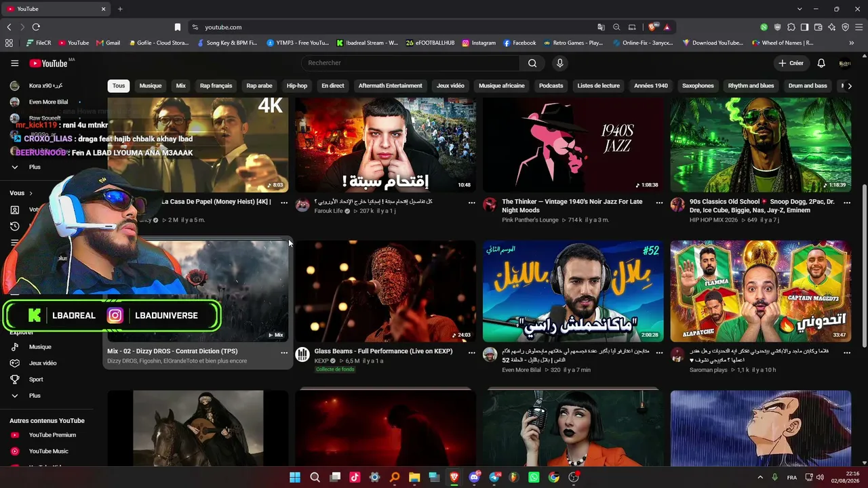Toggle the system microphone in the tray

(x=774, y=477)
